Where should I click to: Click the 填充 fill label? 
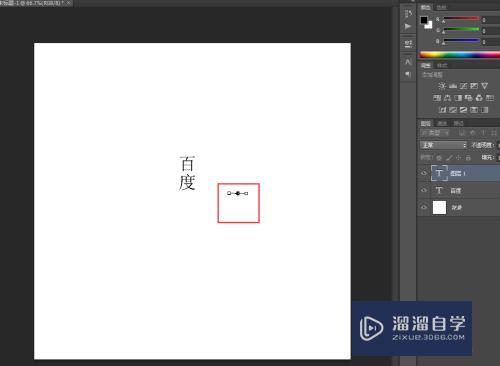click(488, 157)
